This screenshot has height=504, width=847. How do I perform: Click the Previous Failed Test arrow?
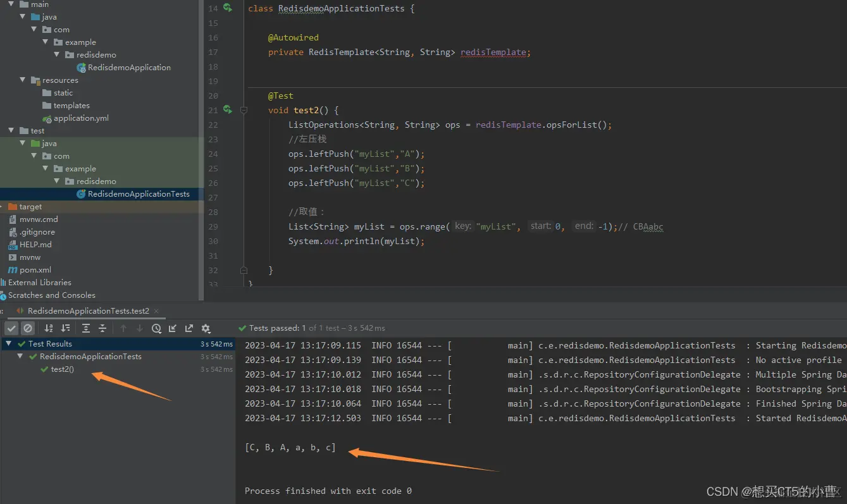(x=123, y=328)
